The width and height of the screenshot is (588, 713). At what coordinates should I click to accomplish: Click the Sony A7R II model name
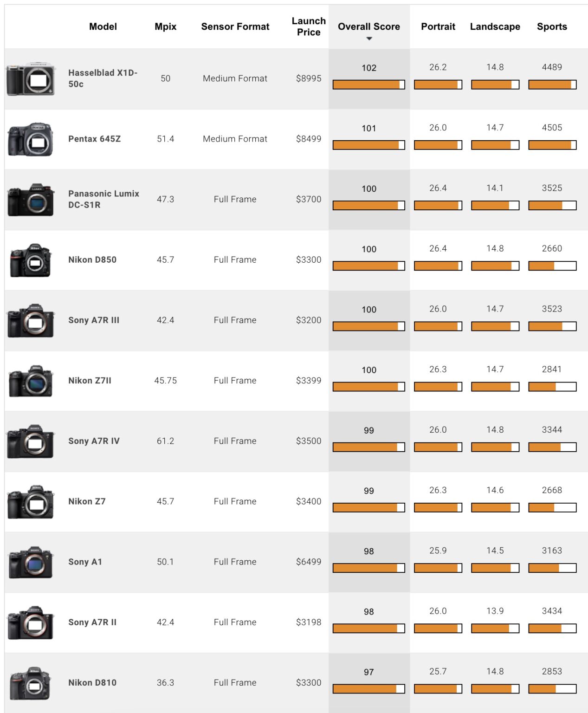[x=92, y=622]
